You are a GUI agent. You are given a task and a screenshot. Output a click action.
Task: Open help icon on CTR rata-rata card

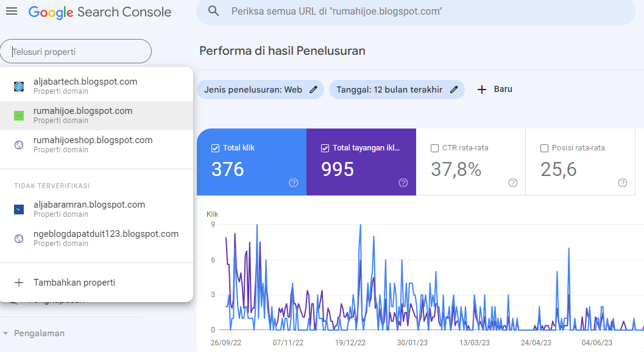click(x=513, y=183)
